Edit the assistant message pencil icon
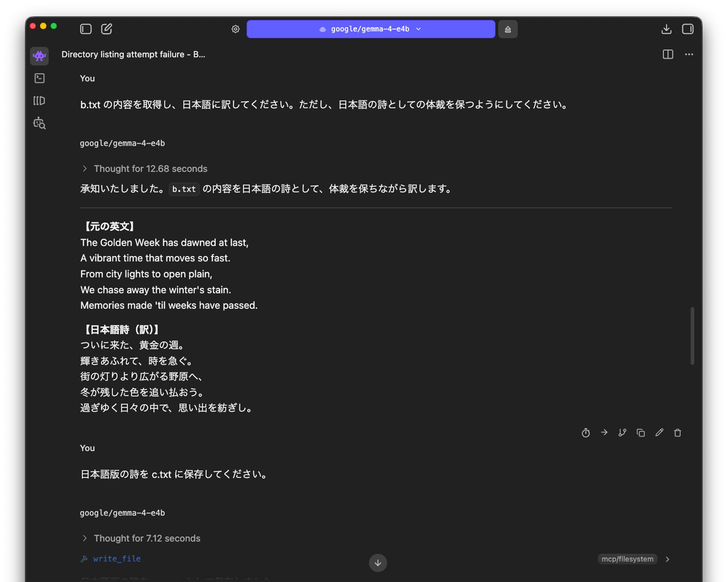The height and width of the screenshot is (582, 728). [659, 433]
